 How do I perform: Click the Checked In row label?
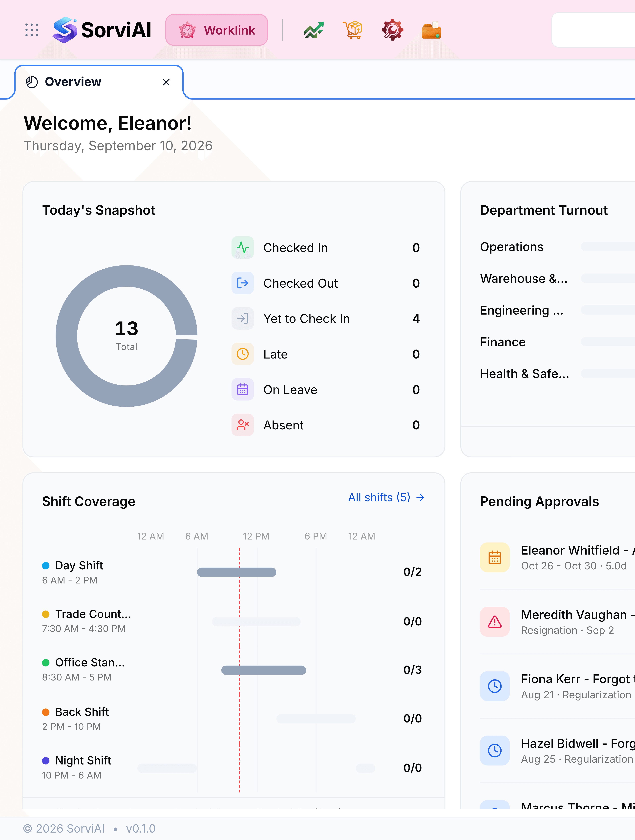point(295,248)
